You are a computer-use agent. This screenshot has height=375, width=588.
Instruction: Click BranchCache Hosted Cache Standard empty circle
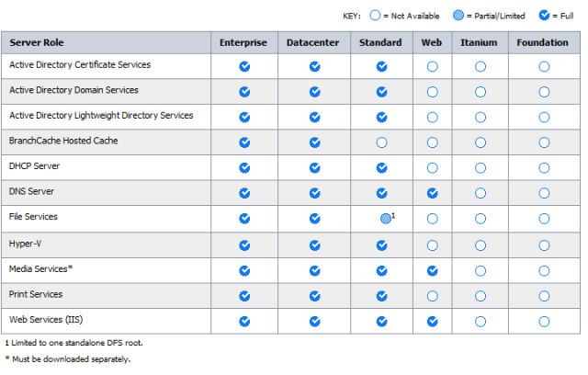click(x=382, y=142)
